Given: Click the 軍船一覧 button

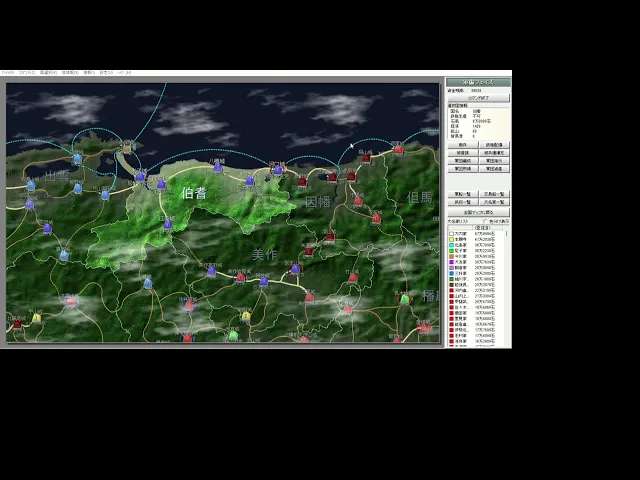Looking at the screenshot, I should [x=462, y=194].
